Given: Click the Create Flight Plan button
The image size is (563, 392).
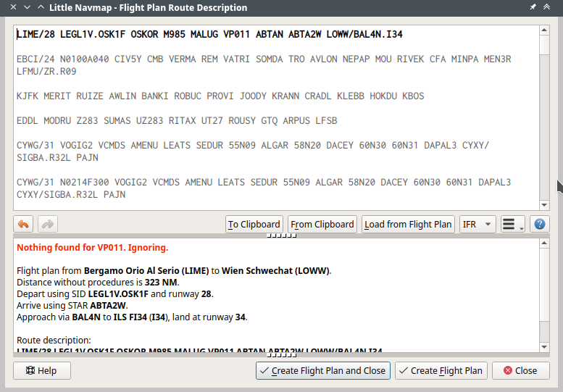Looking at the screenshot, I should click(441, 370).
